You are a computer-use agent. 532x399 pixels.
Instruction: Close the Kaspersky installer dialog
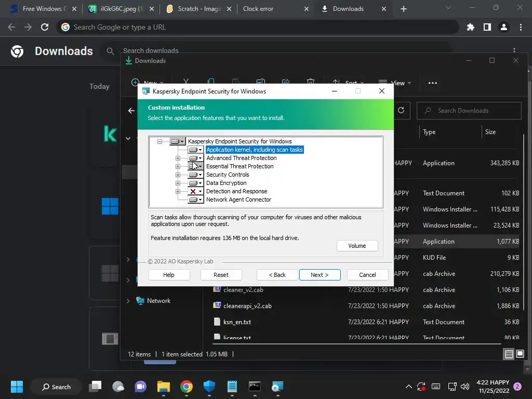click(382, 91)
